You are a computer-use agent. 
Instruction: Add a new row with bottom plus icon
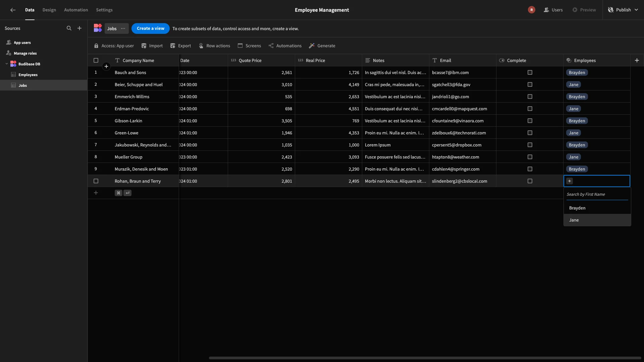coord(96,193)
